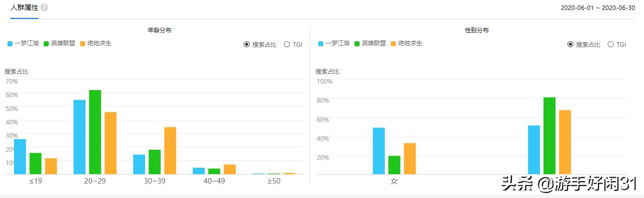
Task: Click the blue female 女 bar
Action: 379,151
